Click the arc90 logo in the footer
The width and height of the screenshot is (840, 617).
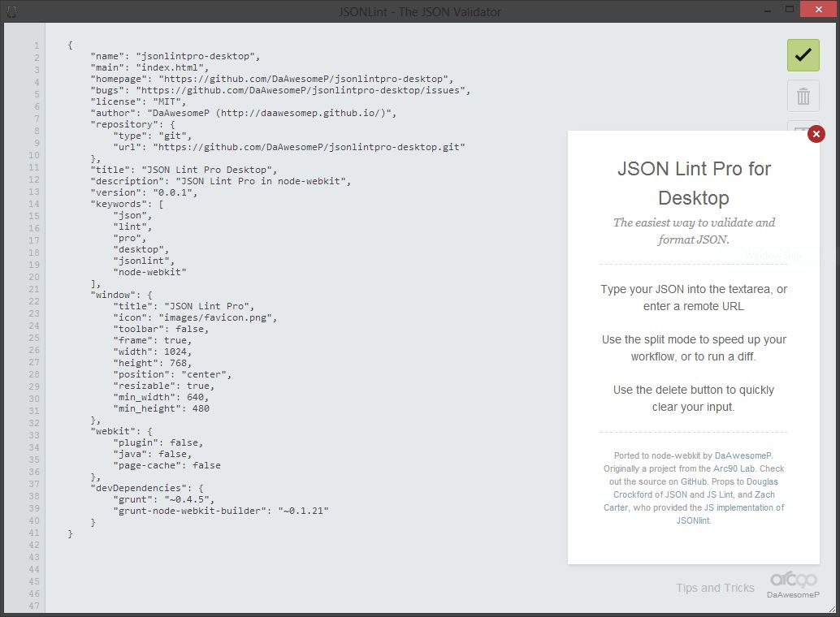click(x=793, y=579)
